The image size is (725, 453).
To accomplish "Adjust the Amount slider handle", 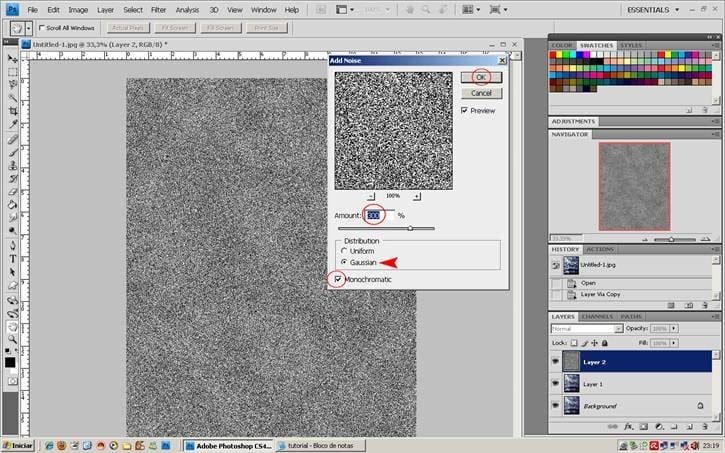I will 410,228.
